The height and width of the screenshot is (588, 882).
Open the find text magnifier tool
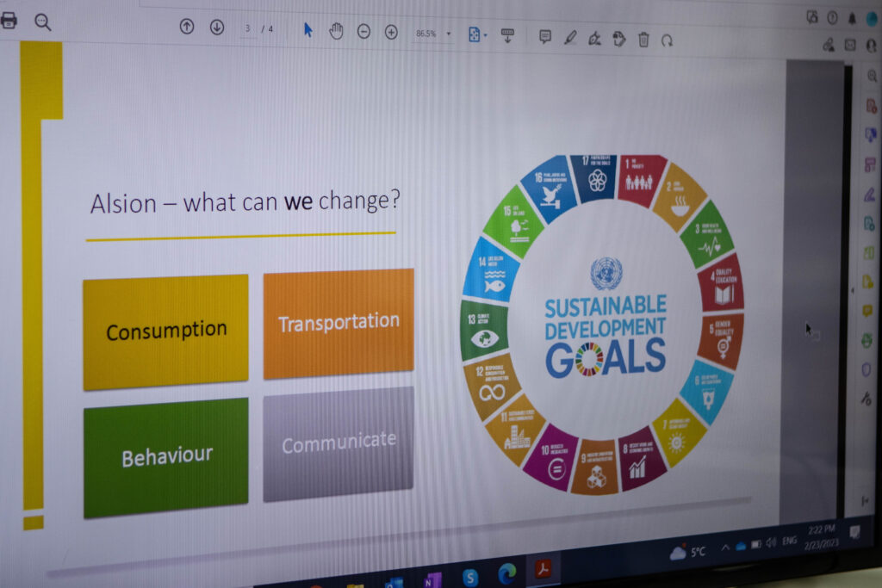coord(43,22)
